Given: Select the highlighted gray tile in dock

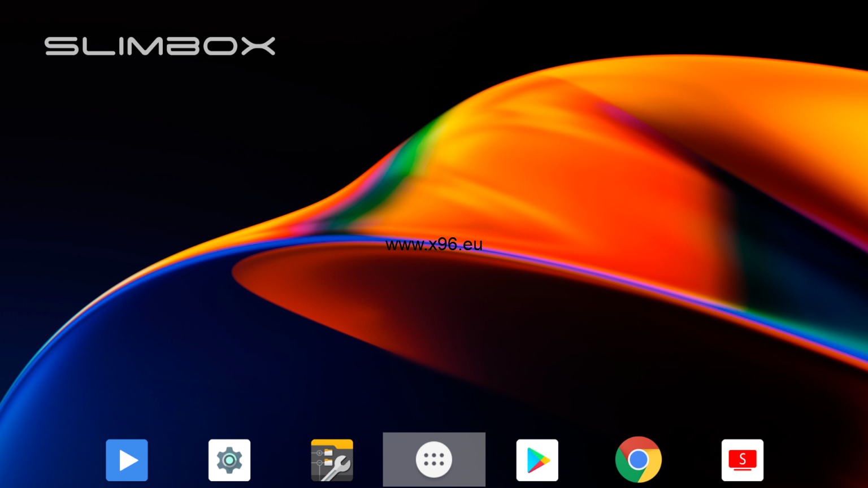Looking at the screenshot, I should coord(434,460).
